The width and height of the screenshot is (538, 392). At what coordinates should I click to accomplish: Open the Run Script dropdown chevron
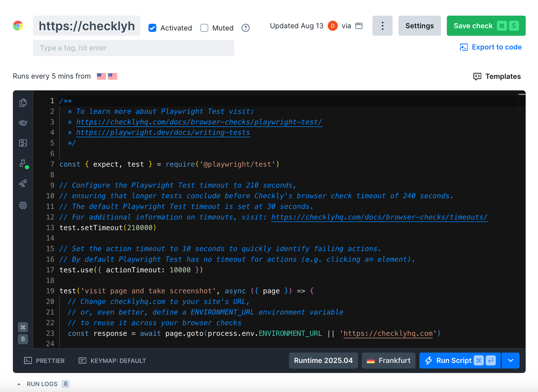[x=510, y=360]
